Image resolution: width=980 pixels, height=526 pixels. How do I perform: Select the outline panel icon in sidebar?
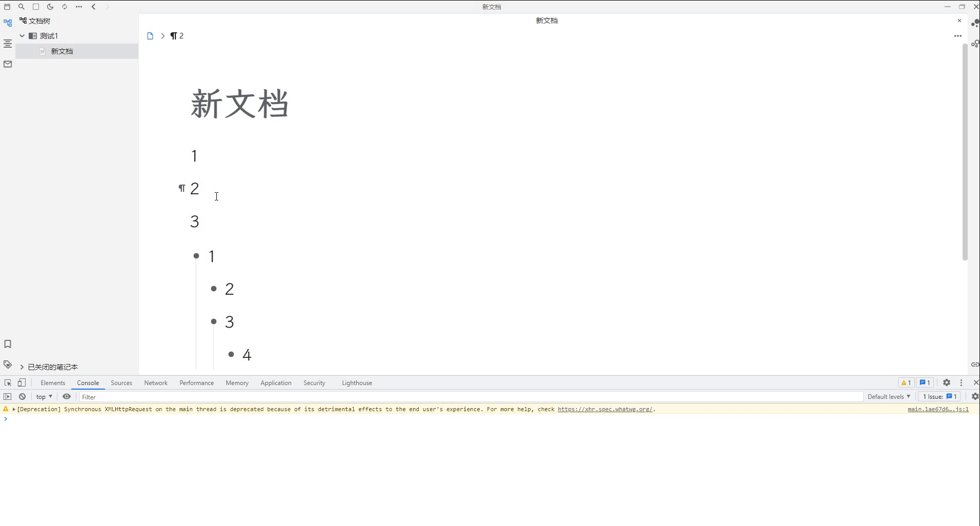[x=7, y=44]
